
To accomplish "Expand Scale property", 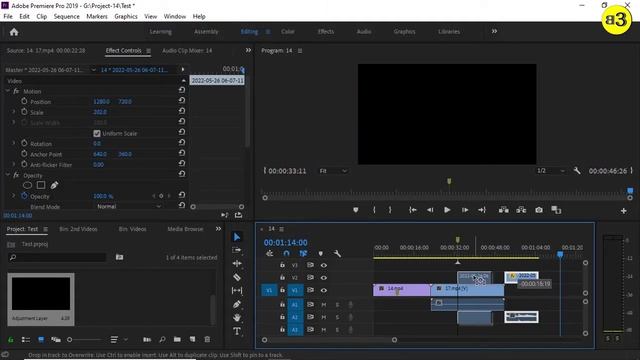I will 13,112.
